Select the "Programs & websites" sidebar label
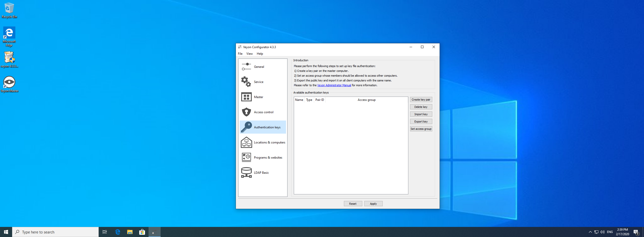This screenshot has width=644, height=237. coord(268,158)
